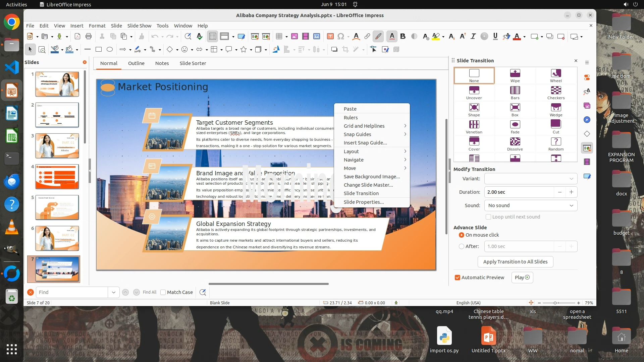The image size is (644, 362).
Task: Open Visual Studio Code from dock
Action: [x=12, y=67]
